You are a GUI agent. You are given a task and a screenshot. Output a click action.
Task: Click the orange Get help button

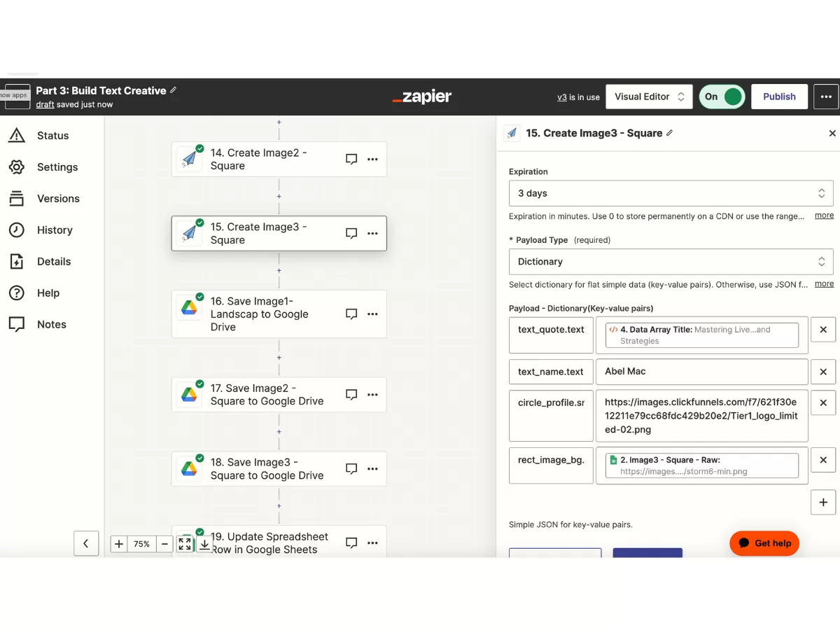click(764, 543)
